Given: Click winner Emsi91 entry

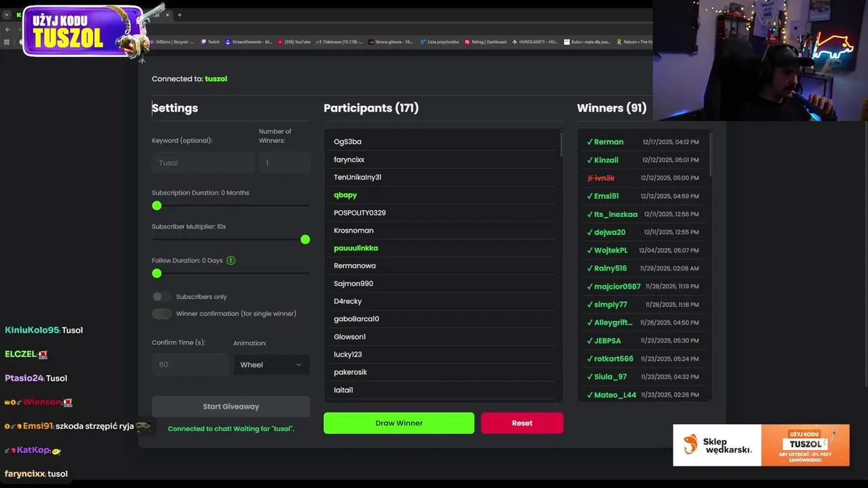Looking at the screenshot, I should (x=643, y=196).
